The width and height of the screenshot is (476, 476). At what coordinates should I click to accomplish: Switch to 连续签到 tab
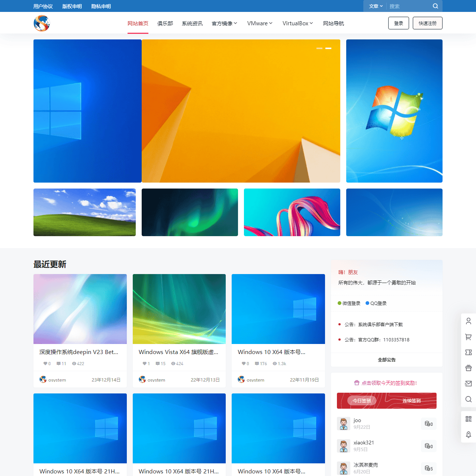(412, 401)
